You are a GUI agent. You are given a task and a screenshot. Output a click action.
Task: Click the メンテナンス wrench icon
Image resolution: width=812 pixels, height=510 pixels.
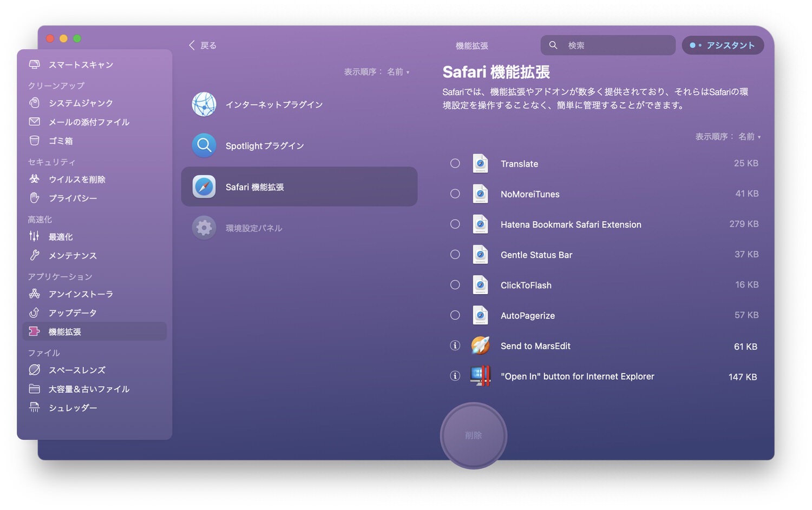click(34, 255)
